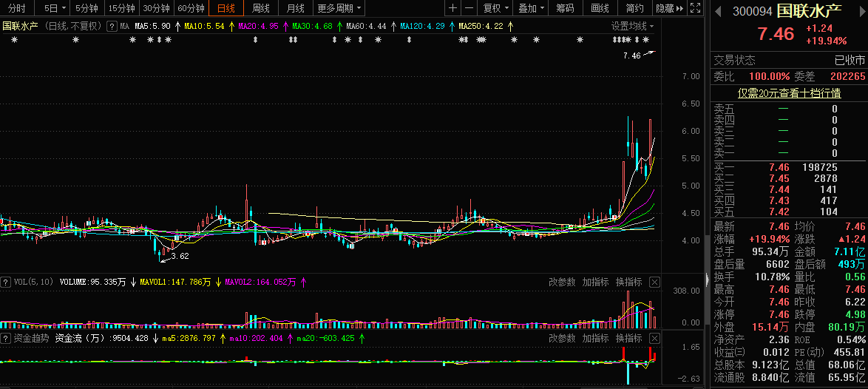This screenshot has width=868, height=389.
Task: Click 买一 price 7.46 row
Action: click(789, 167)
